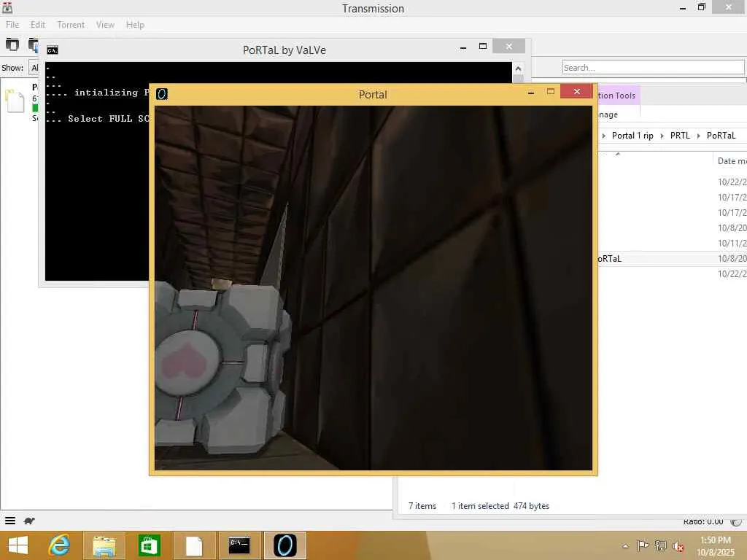Click the Search field in Transmission

tap(653, 68)
